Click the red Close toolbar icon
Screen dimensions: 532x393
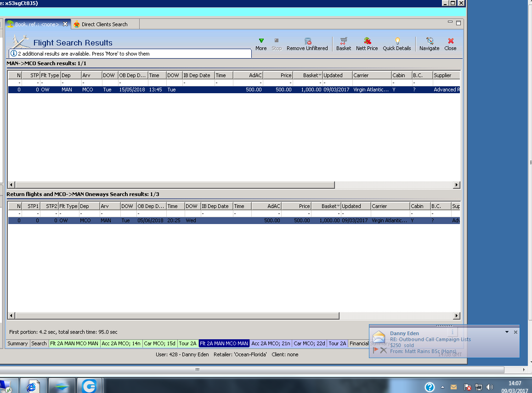(x=450, y=44)
